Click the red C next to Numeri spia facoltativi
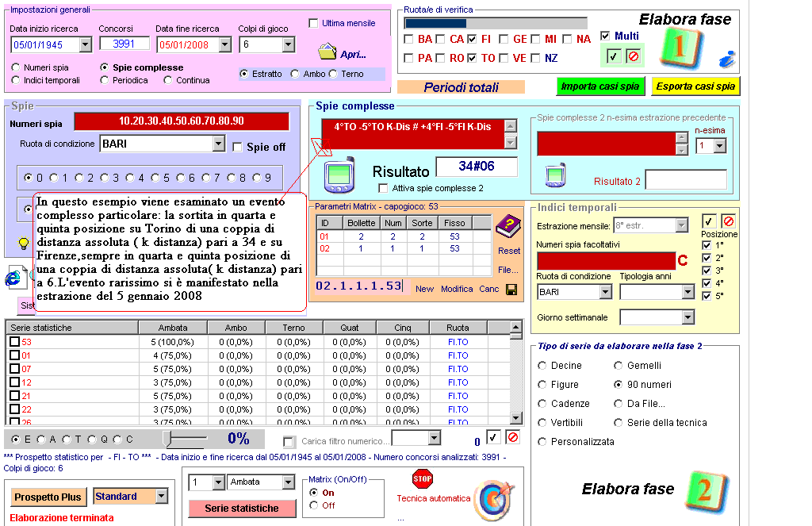This screenshot has height=526, width=812. click(683, 261)
